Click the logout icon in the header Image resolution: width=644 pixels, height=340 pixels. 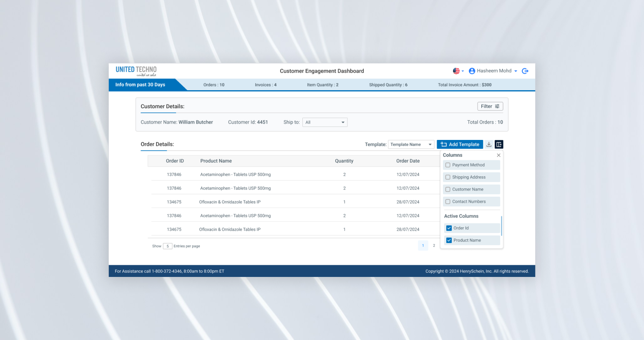525,71
